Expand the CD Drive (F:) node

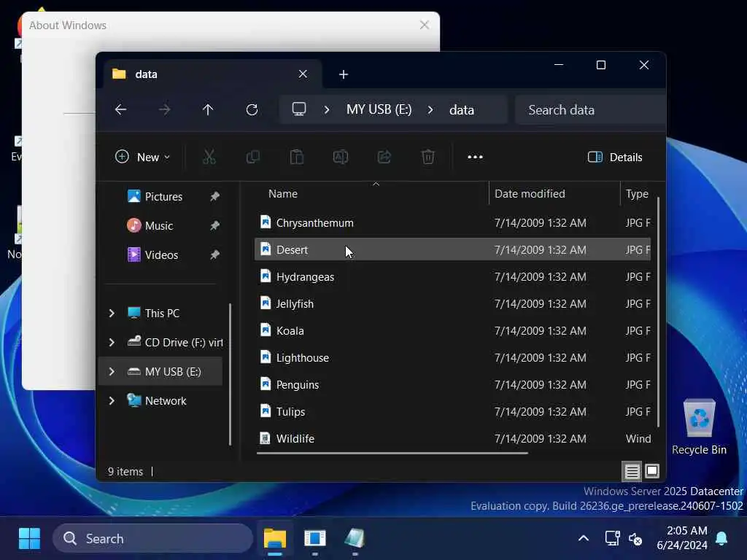click(112, 343)
